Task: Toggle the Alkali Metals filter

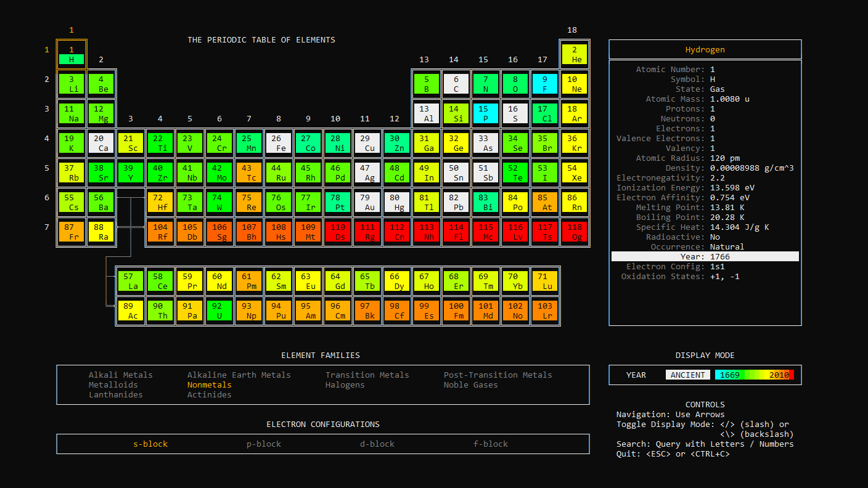Action: point(120,375)
